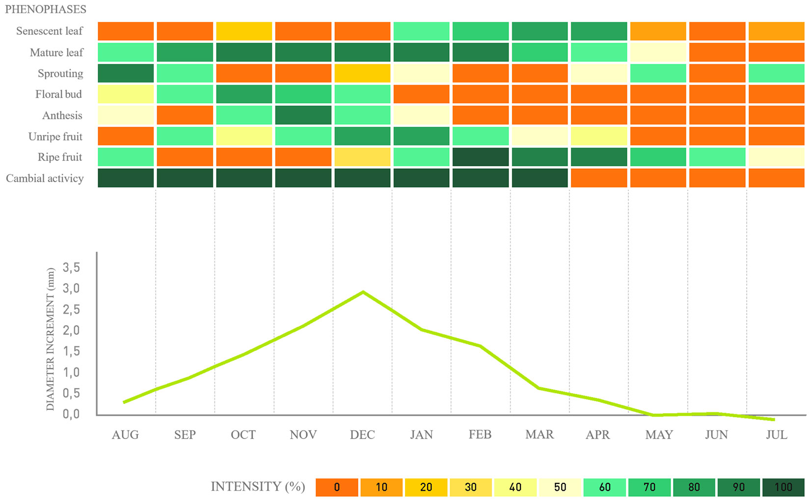Click the PHENOPHASES heading

pos(46,9)
